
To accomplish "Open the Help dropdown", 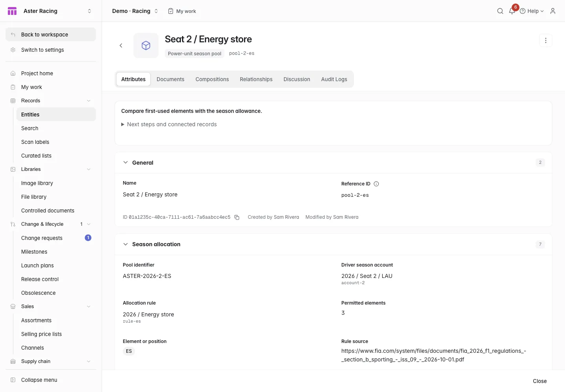I will [532, 11].
